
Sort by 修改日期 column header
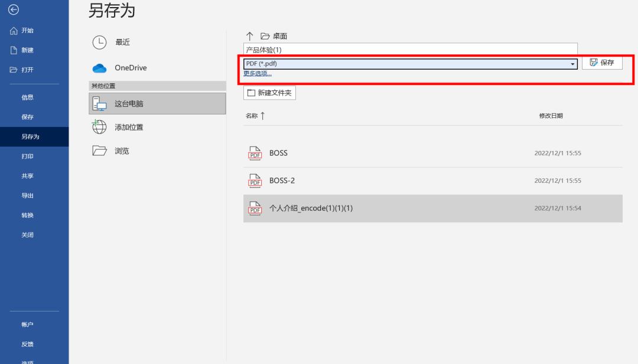point(551,116)
